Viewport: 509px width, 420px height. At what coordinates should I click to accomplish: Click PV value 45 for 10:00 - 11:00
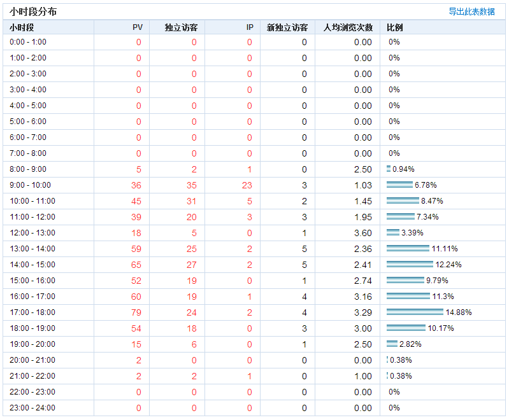coord(136,201)
